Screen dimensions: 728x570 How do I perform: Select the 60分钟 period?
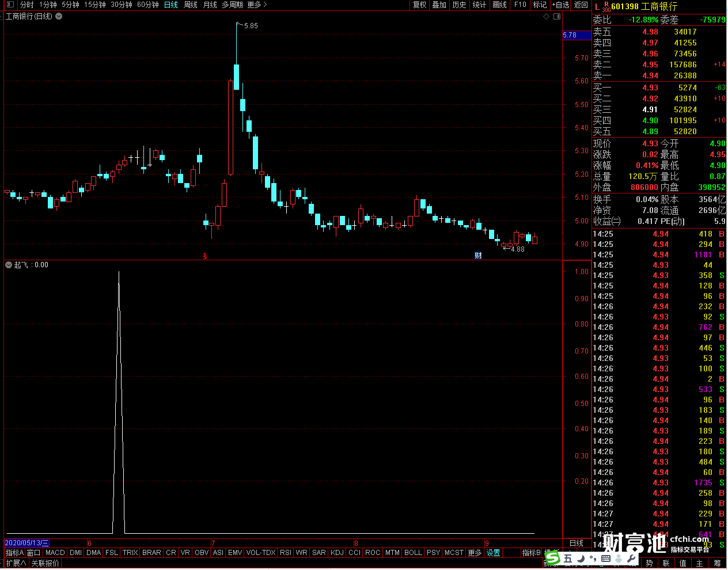coord(148,5)
